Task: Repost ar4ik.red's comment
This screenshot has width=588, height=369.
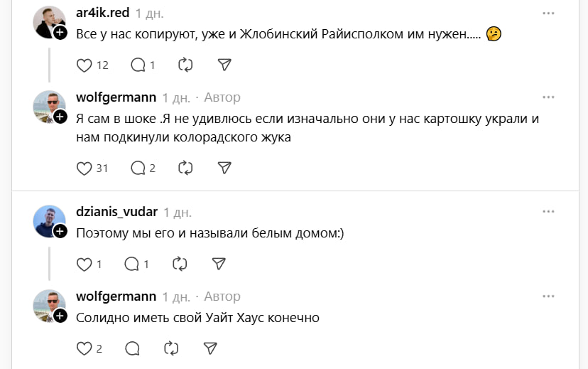Action: [x=186, y=65]
